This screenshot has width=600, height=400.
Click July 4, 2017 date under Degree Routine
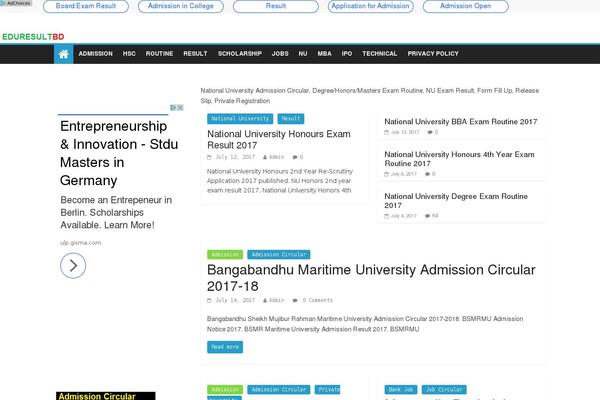tap(403, 216)
